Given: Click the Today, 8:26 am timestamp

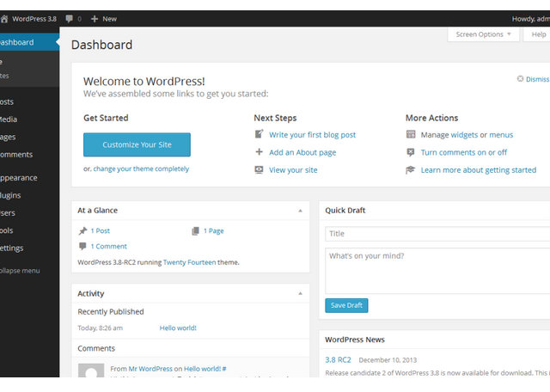Looking at the screenshot, I should coord(101,328).
